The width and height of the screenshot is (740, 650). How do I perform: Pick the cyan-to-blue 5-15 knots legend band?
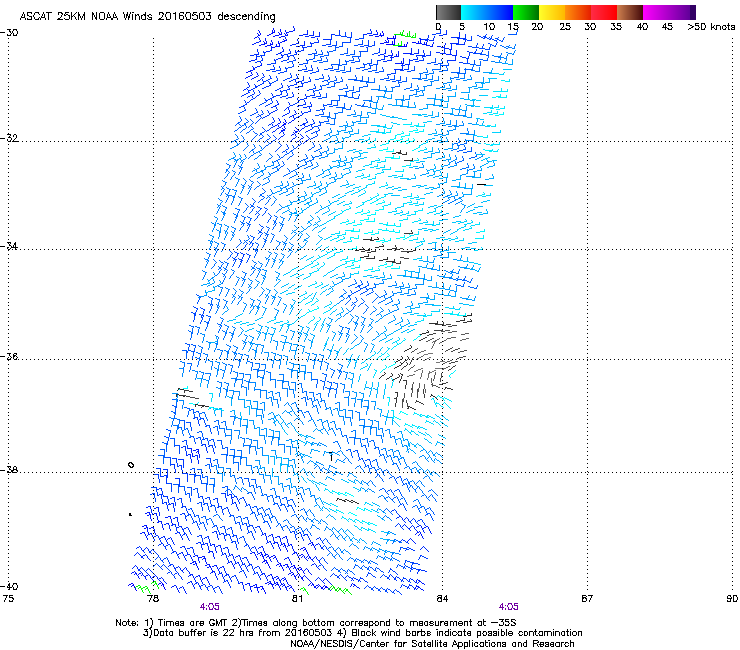[x=487, y=12]
